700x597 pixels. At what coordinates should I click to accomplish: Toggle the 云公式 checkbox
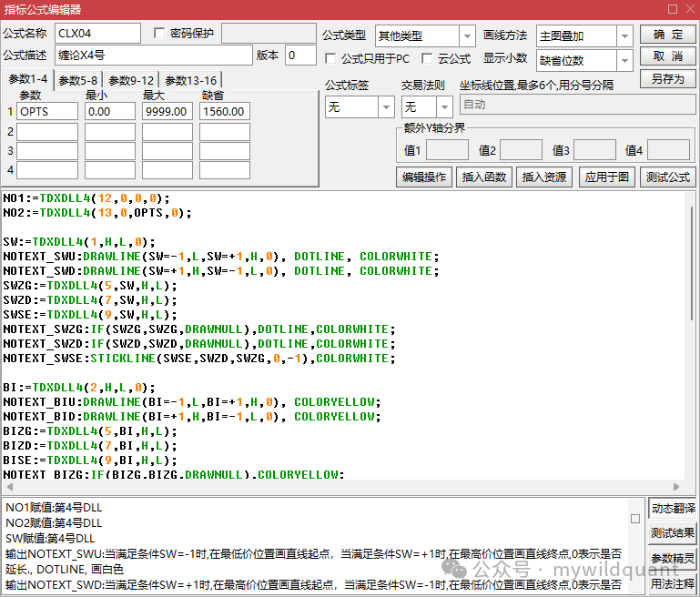point(427,58)
